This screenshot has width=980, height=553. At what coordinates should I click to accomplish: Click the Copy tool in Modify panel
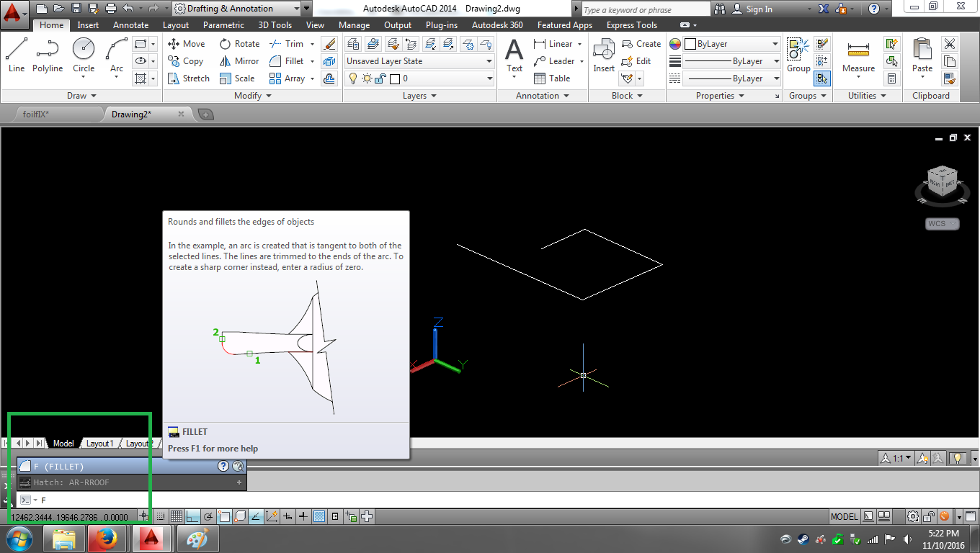click(x=186, y=61)
